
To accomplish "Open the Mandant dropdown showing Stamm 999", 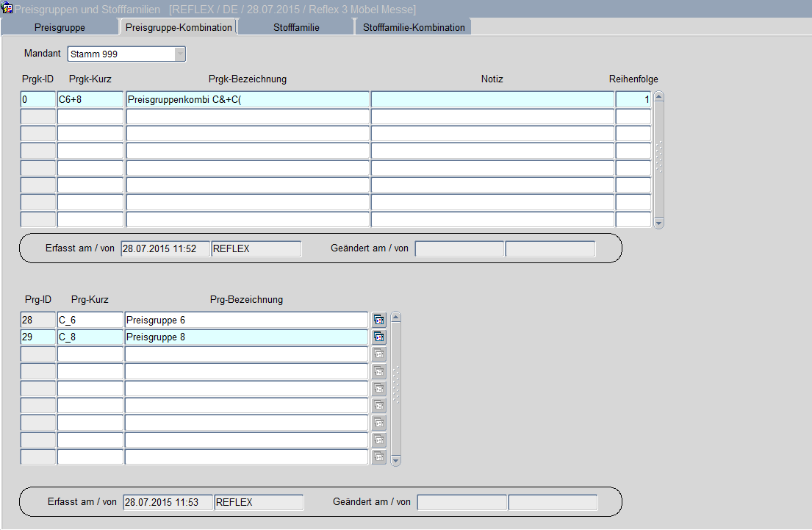I will pos(180,54).
